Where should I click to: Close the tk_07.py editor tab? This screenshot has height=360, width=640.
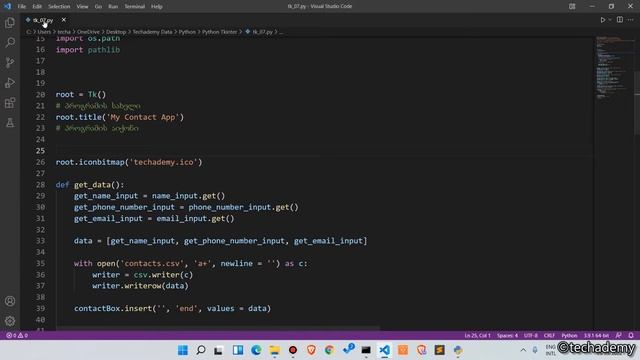coord(64,20)
